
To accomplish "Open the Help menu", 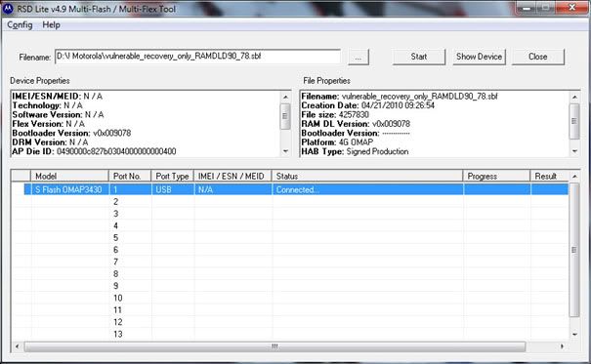I will point(51,24).
